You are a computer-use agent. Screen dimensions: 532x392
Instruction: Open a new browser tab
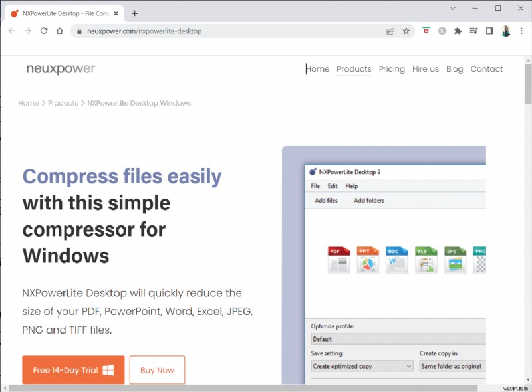click(x=135, y=13)
